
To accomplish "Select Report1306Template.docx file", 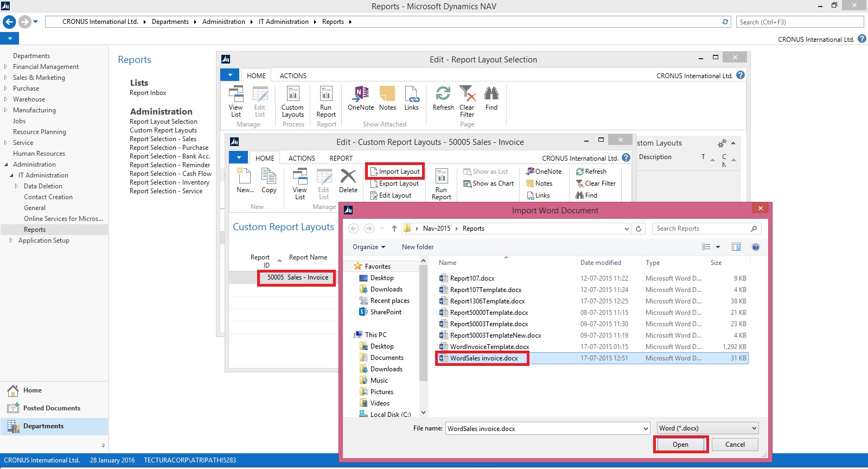I will coord(487,301).
